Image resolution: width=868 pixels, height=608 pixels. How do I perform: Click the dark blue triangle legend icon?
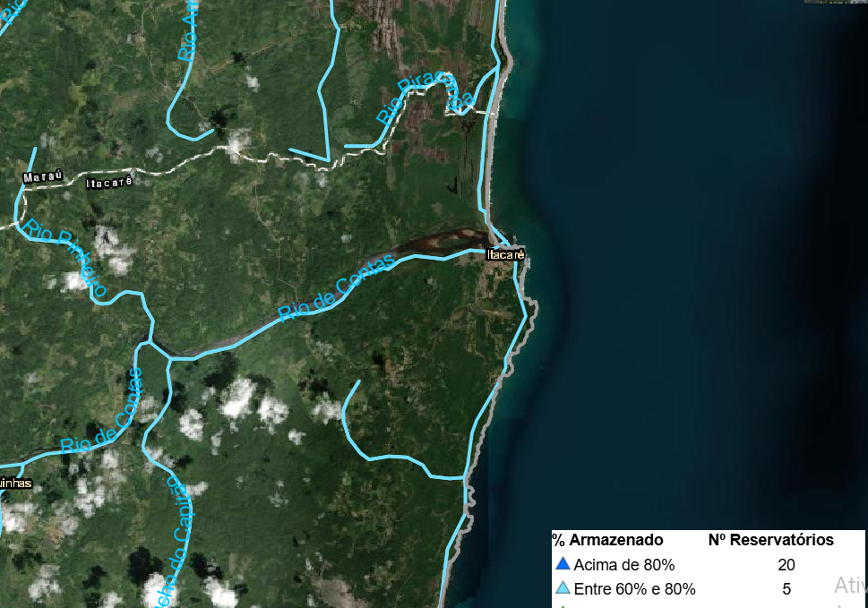click(563, 564)
